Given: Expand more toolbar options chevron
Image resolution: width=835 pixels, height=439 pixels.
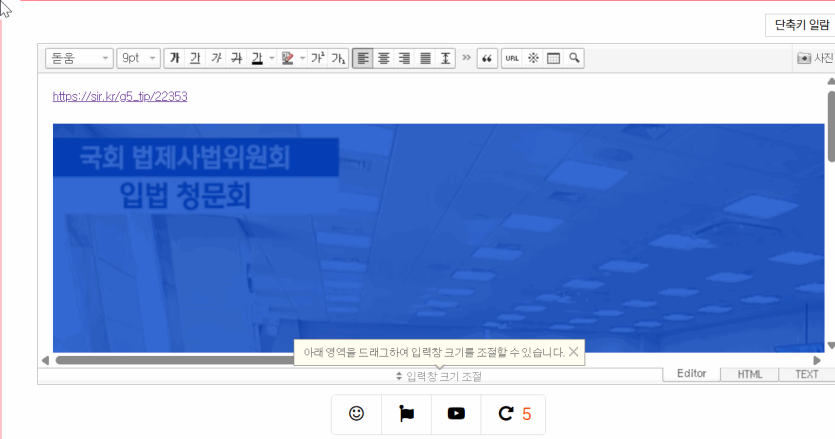Looking at the screenshot, I should (x=466, y=57).
